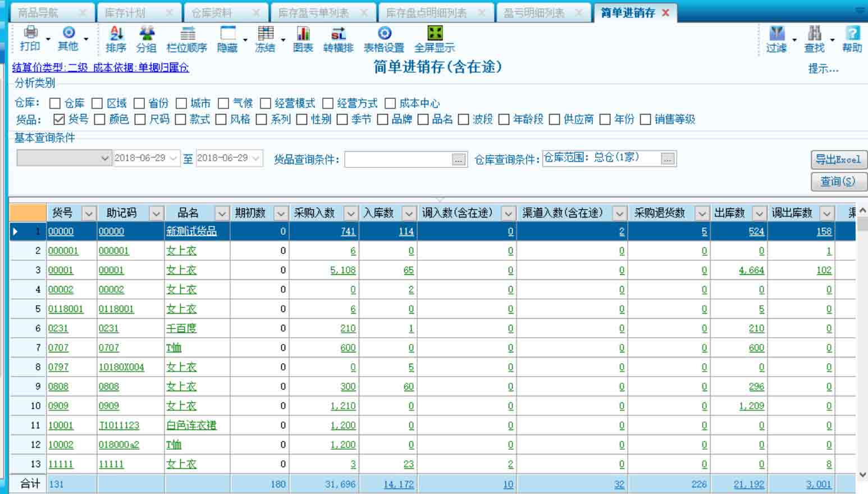Open 货号 column filter dropdown
This screenshot has width=868, height=494.
[89, 213]
